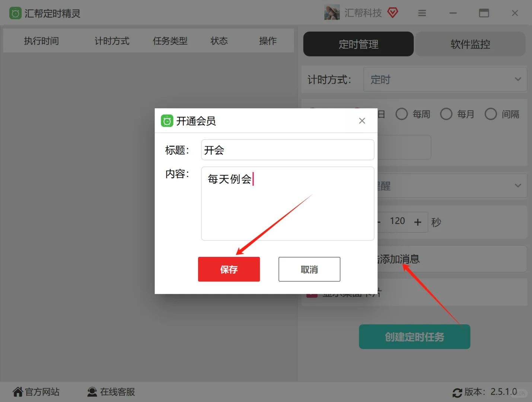Click inside the 标题 title input field
This screenshot has width=532, height=402.
point(287,150)
